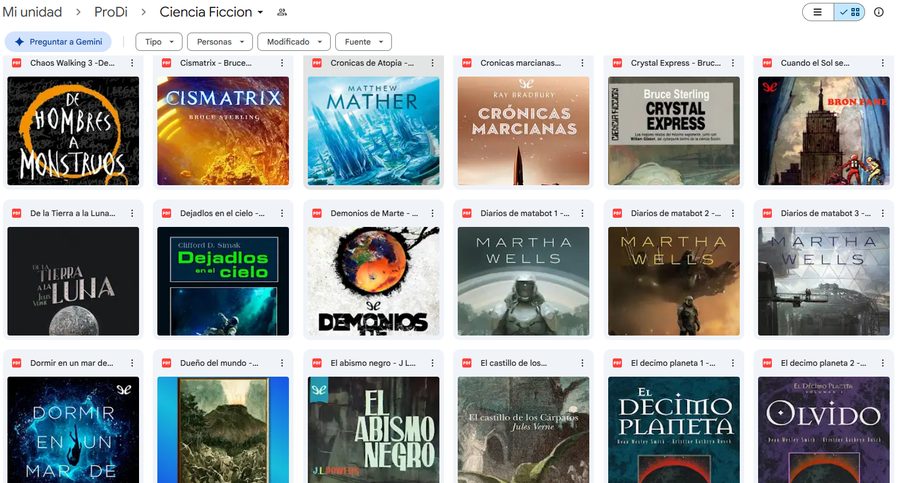This screenshot has width=900, height=483.
Task: Open more options for Dueño del mundo
Action: pyautogui.click(x=282, y=363)
